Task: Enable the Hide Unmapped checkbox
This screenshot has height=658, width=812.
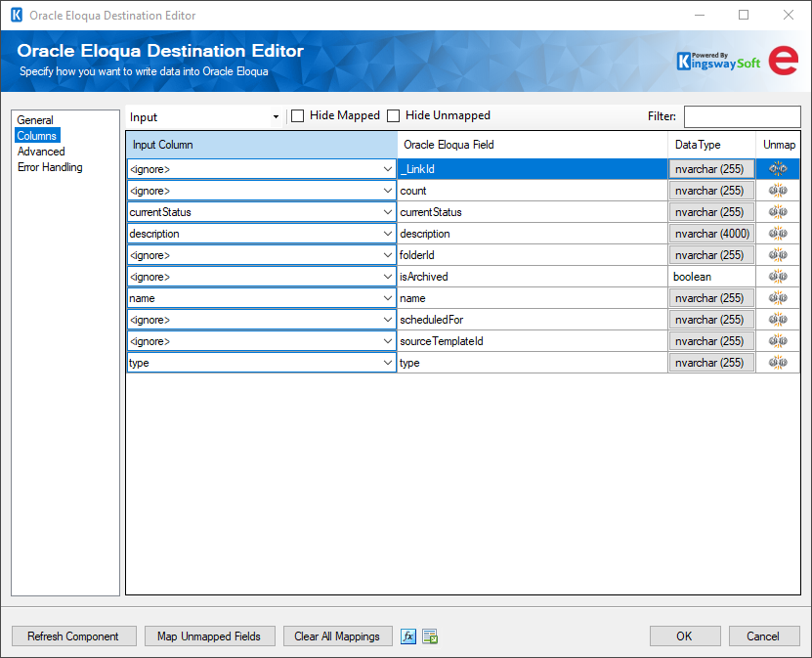Action: [394, 116]
